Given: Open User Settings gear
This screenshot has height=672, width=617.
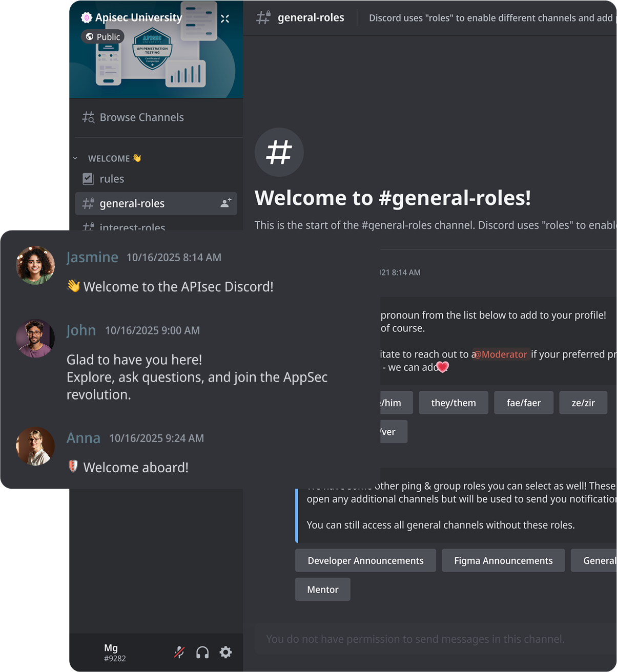Looking at the screenshot, I should [x=225, y=652].
